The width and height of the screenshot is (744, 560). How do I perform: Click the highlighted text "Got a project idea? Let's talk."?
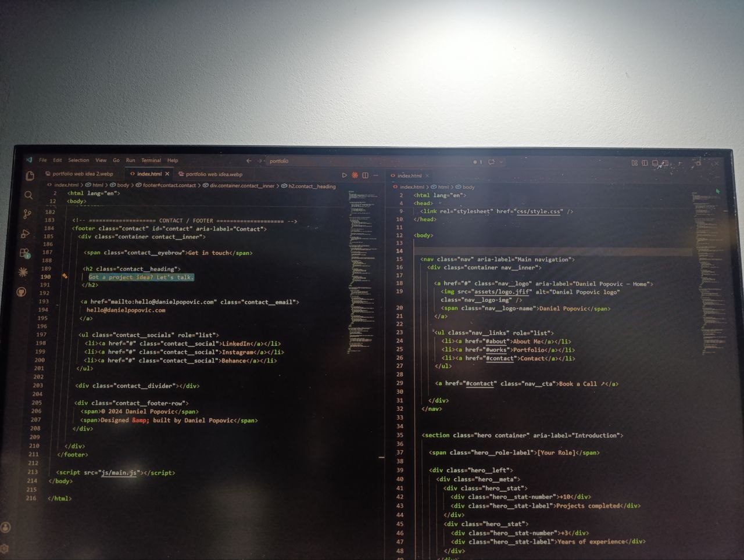click(x=141, y=277)
